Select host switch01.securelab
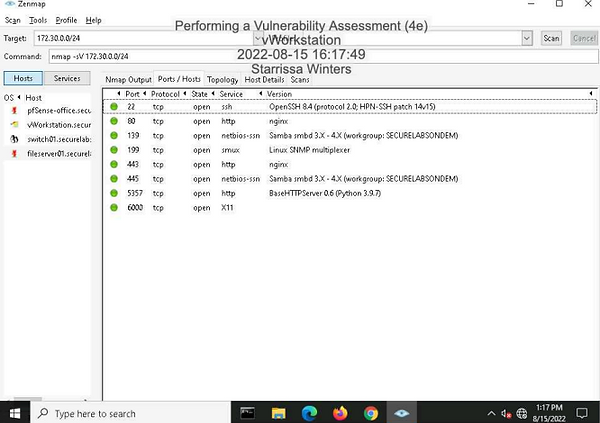The width and height of the screenshot is (600, 423). pos(59,139)
